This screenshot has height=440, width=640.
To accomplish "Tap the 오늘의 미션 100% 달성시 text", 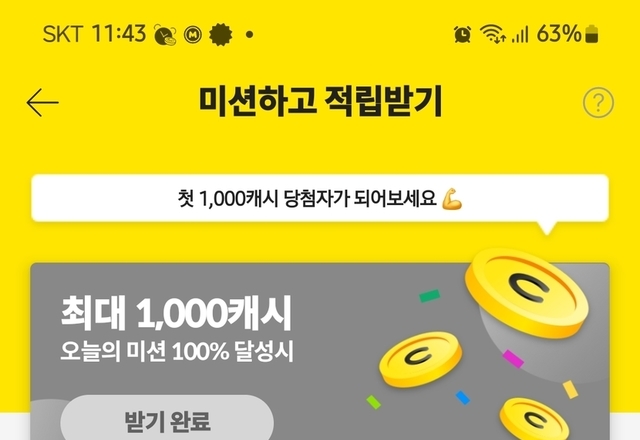I will pyautogui.click(x=177, y=351).
